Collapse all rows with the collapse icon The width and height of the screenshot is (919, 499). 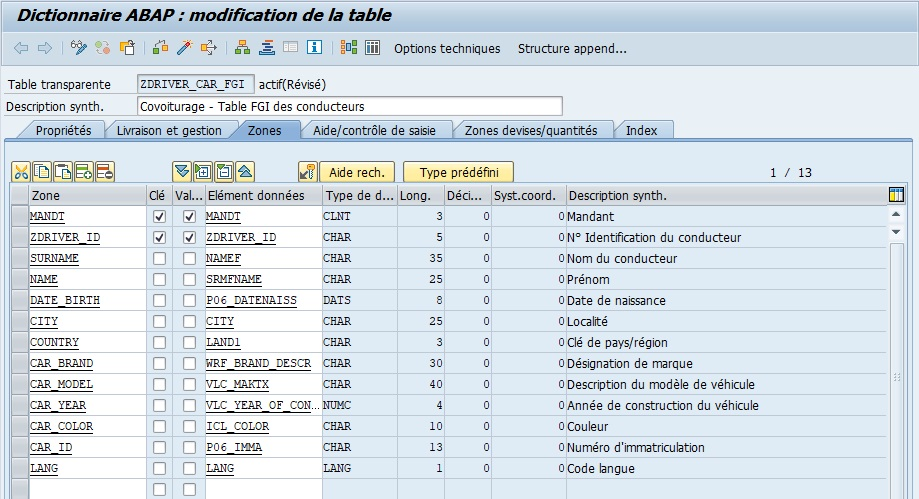point(224,172)
